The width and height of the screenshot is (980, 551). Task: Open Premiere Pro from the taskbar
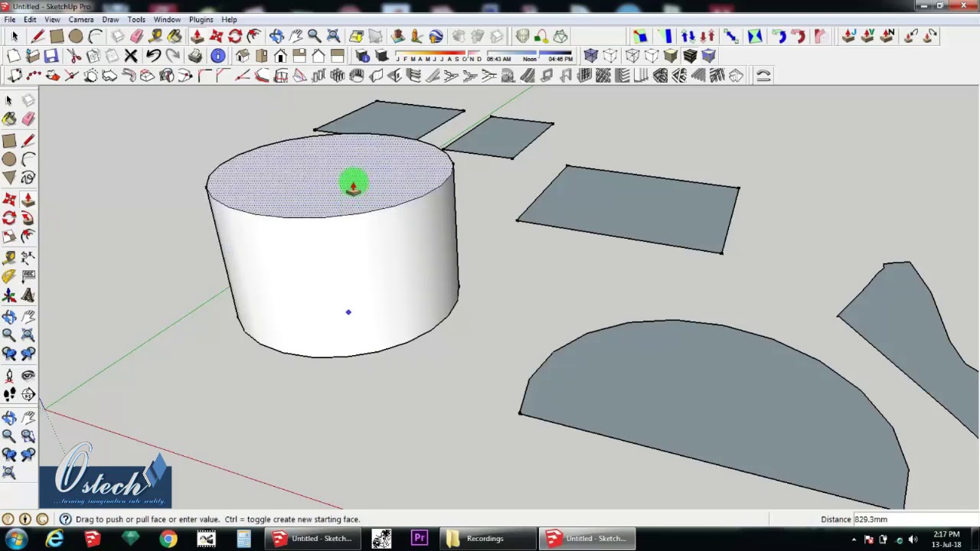(420, 539)
